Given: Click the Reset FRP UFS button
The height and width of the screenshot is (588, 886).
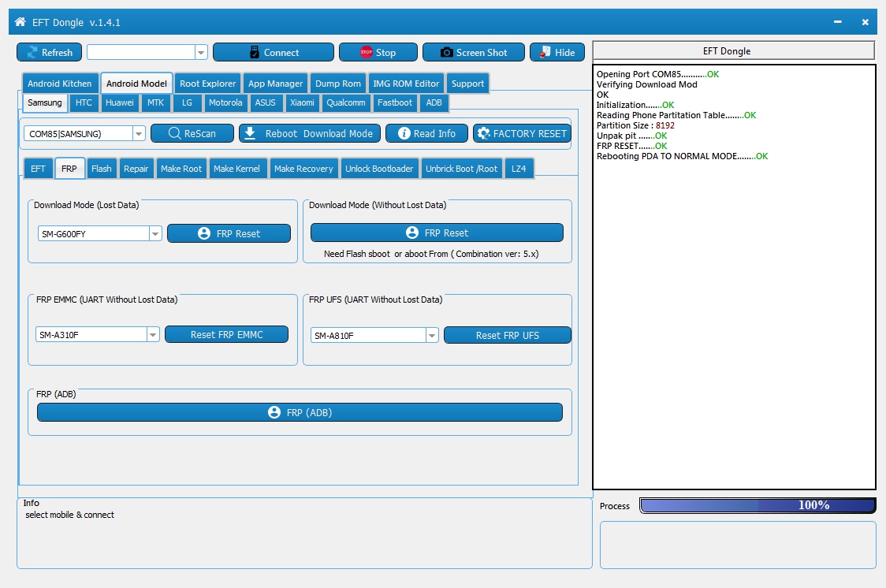Looking at the screenshot, I should [x=508, y=335].
